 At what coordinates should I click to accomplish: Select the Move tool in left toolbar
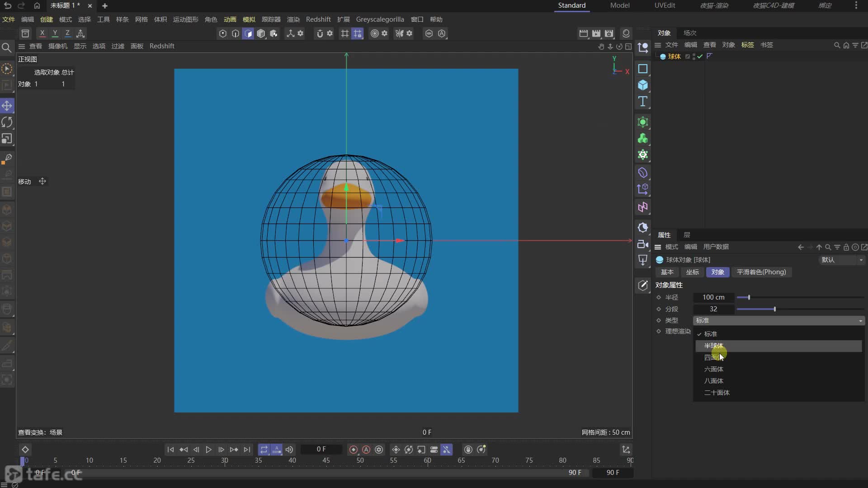click(x=7, y=106)
